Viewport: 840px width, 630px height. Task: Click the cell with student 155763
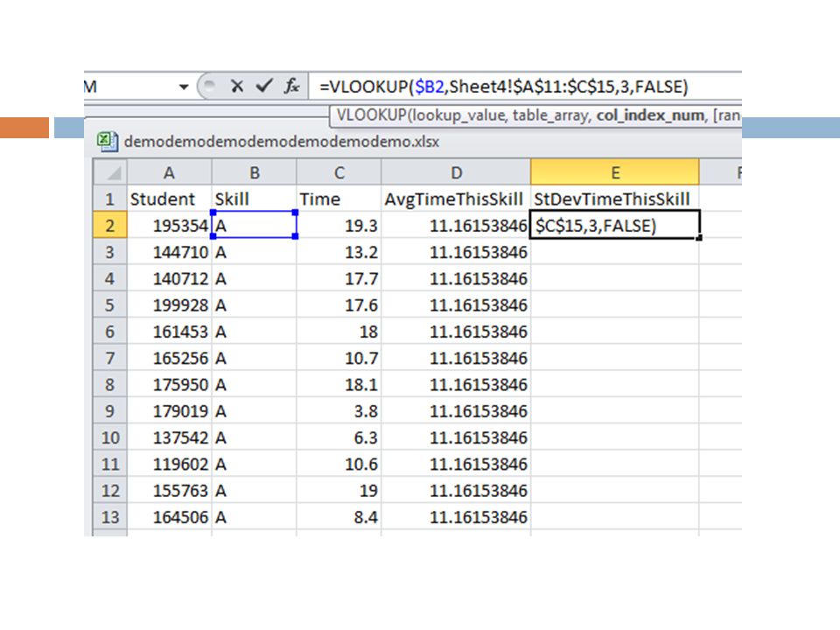point(169,490)
